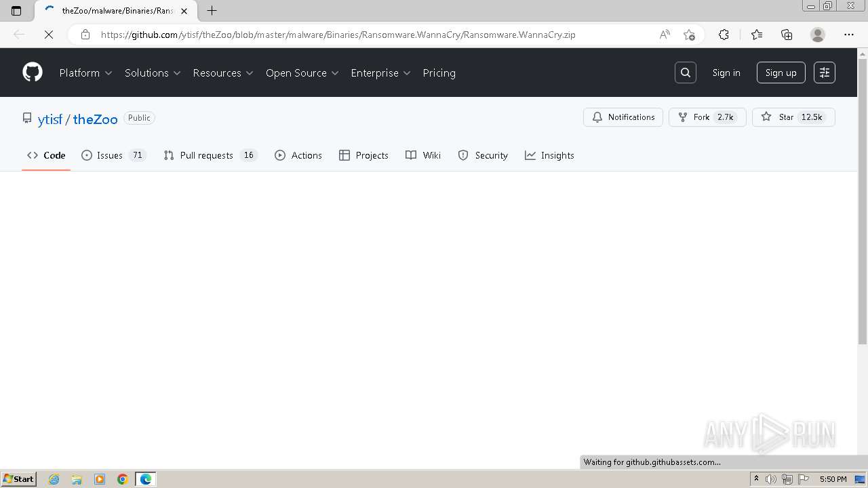Image resolution: width=868 pixels, height=488 pixels.
Task: Open Read aloud icon in address bar
Action: pyautogui.click(x=665, y=35)
